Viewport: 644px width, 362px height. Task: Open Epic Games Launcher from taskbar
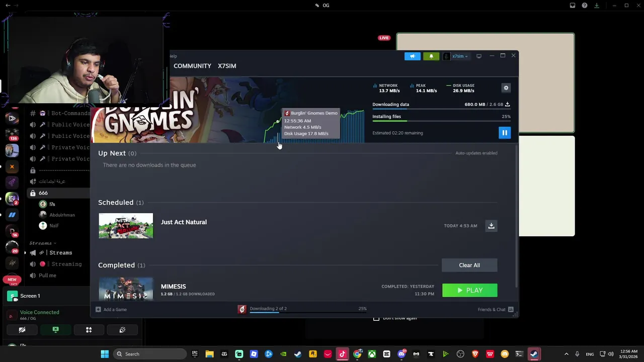coord(195,354)
